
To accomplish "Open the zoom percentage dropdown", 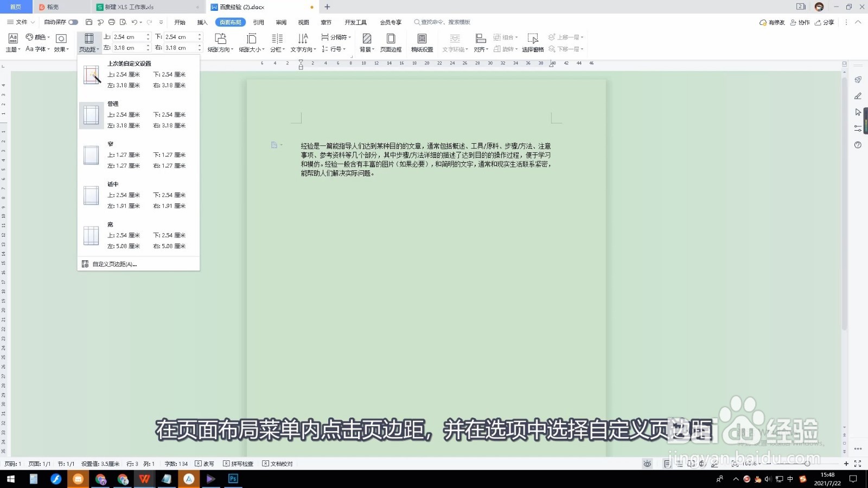I will pos(754,464).
